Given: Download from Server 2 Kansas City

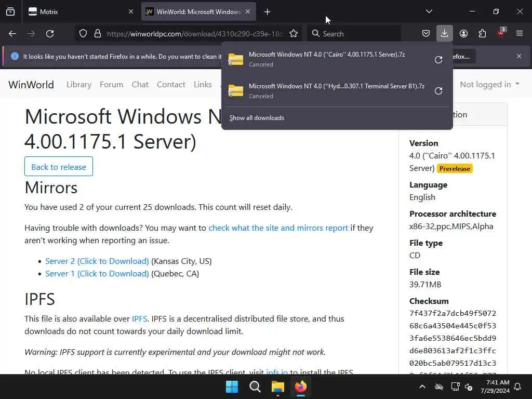Looking at the screenshot, I should 97,261.
